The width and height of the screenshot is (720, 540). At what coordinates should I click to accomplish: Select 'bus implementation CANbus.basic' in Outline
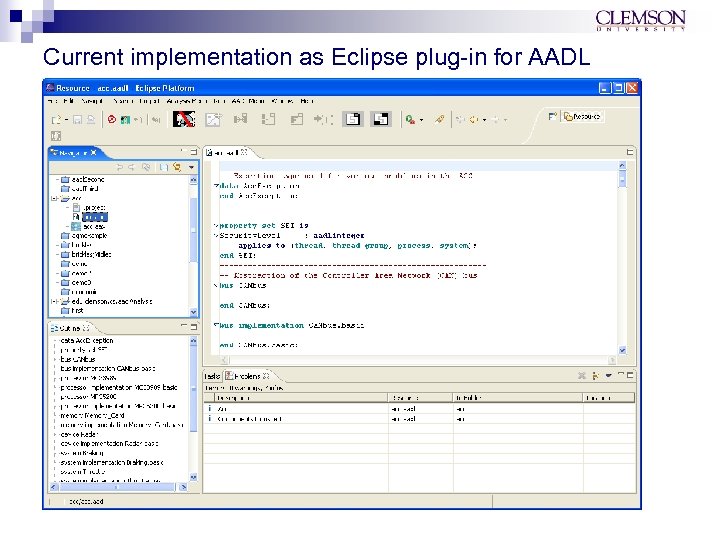tap(107, 368)
